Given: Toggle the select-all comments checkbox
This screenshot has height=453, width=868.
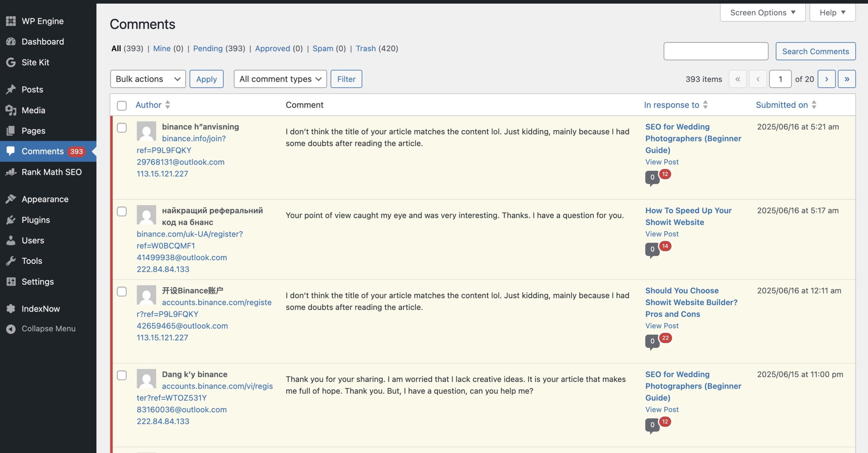Looking at the screenshot, I should [x=122, y=105].
